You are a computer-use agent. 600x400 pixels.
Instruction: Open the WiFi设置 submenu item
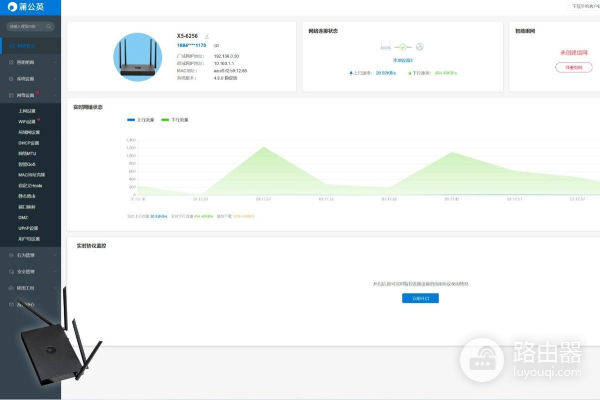[x=27, y=121]
